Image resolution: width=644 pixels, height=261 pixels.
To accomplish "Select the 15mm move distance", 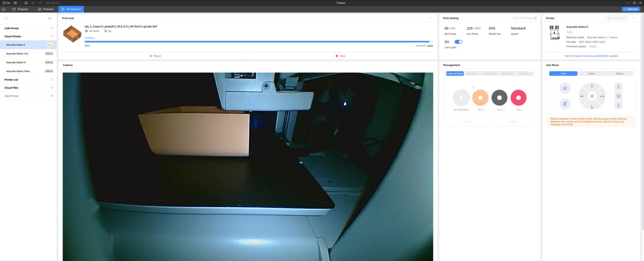I will coord(591,74).
